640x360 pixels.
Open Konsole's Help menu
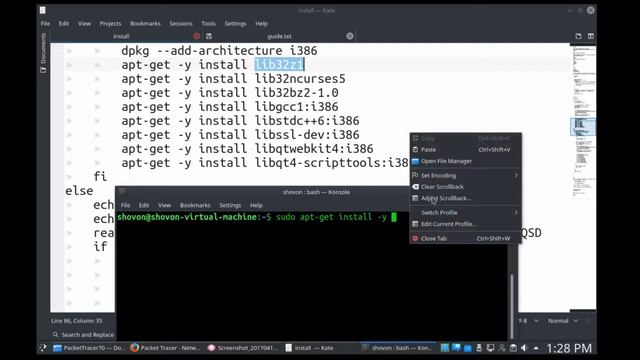click(256, 205)
